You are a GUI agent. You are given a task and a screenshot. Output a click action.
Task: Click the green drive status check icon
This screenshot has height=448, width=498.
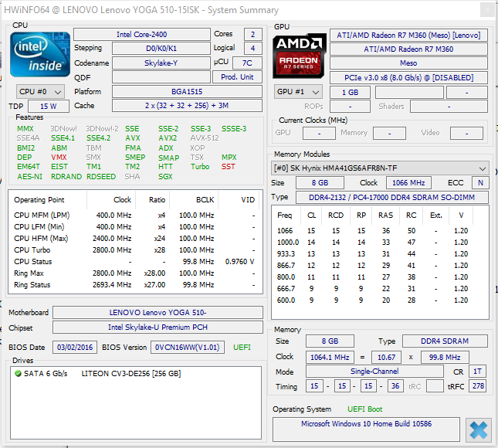(x=17, y=373)
